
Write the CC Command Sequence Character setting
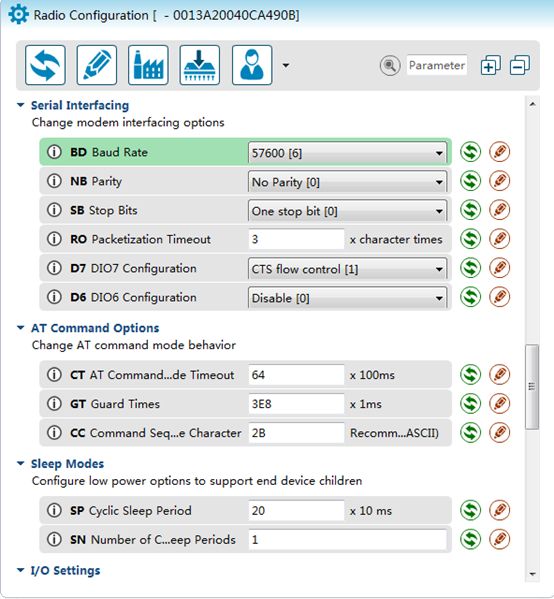click(500, 433)
